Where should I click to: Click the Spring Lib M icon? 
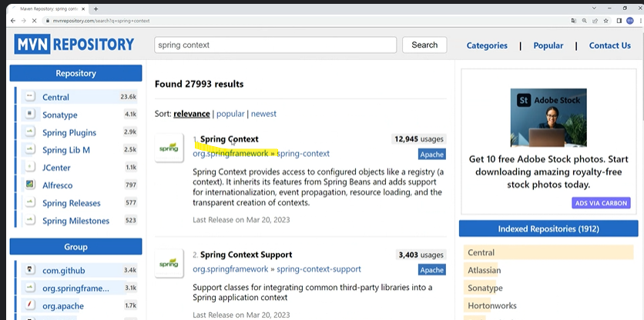click(29, 149)
